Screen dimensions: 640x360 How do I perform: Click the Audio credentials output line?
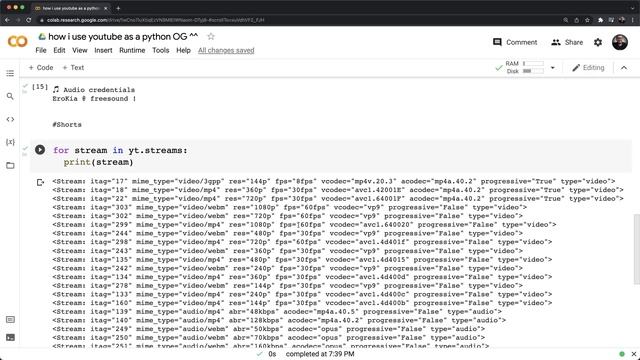click(94, 89)
